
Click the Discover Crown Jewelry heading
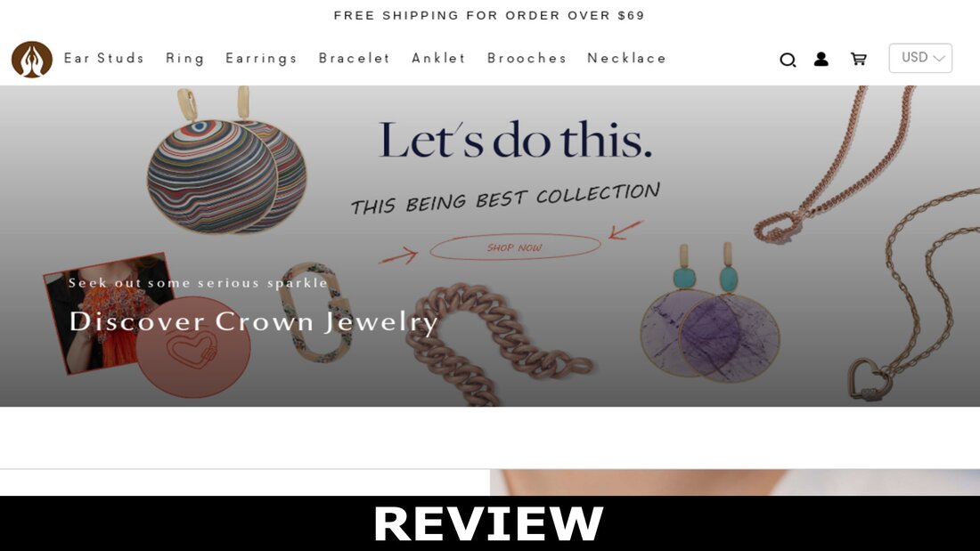(x=253, y=321)
